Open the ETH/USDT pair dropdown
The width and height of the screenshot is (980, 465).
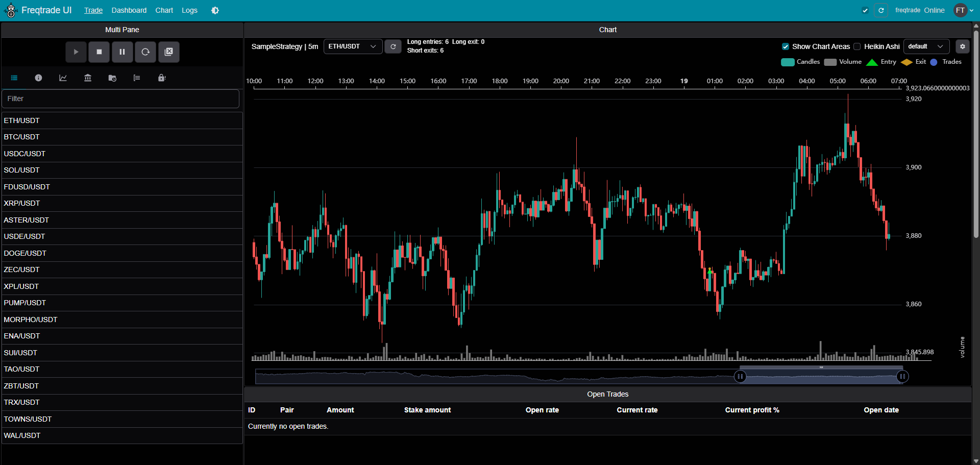pyautogui.click(x=353, y=46)
